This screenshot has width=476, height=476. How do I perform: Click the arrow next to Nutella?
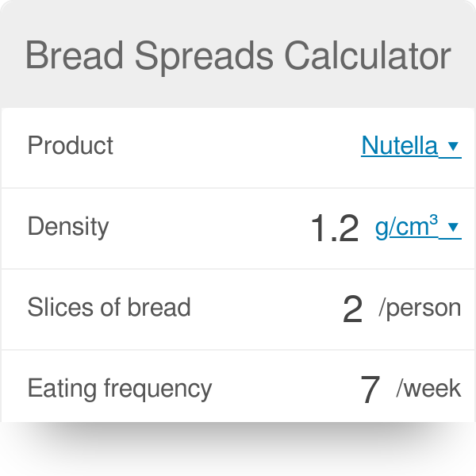(453, 147)
